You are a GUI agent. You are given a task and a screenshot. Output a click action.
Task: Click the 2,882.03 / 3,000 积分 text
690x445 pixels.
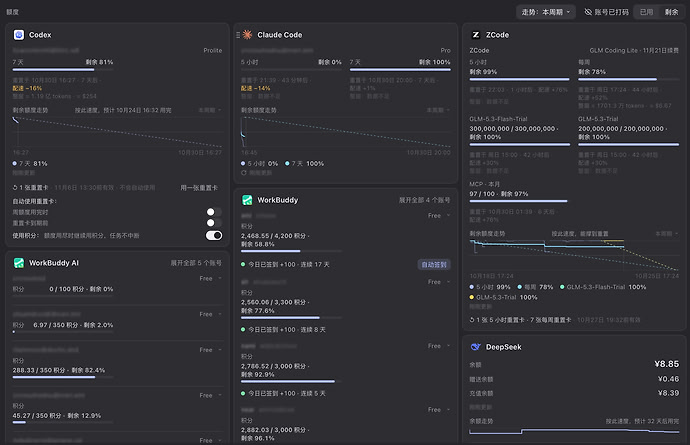[275, 430]
